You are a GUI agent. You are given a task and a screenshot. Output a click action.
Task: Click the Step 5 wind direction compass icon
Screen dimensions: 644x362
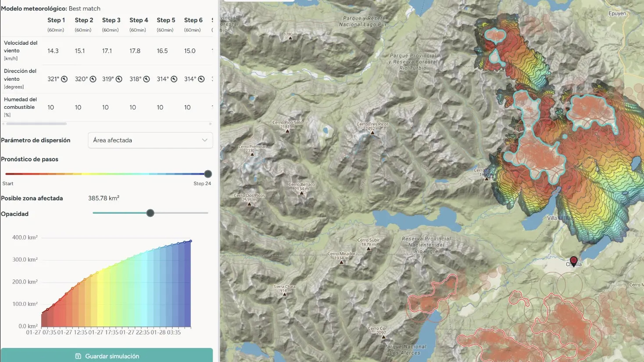[x=174, y=79]
